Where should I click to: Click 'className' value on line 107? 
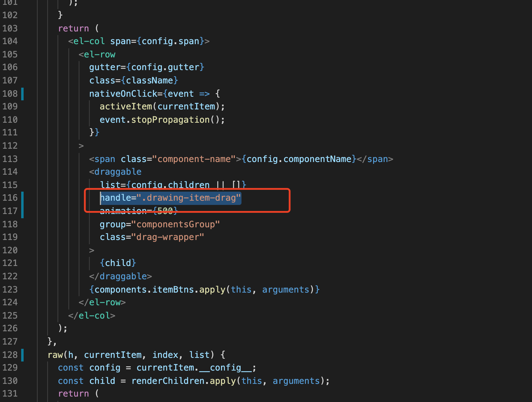coord(149,80)
